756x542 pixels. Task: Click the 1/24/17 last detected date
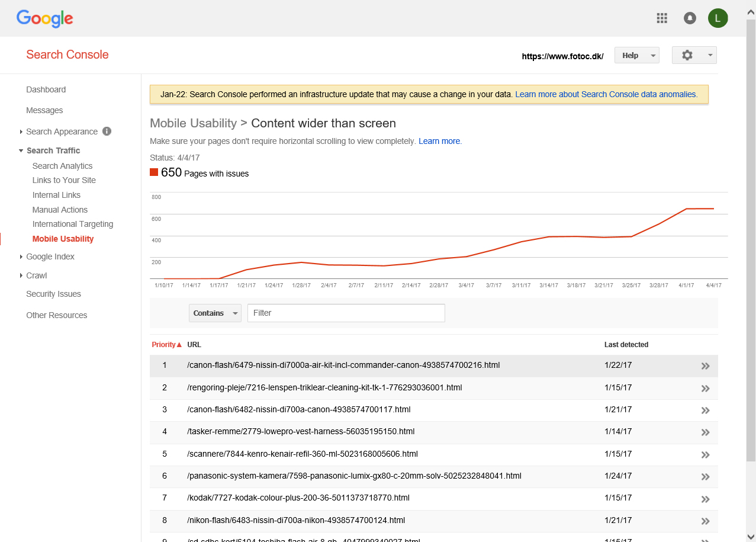[618, 476]
